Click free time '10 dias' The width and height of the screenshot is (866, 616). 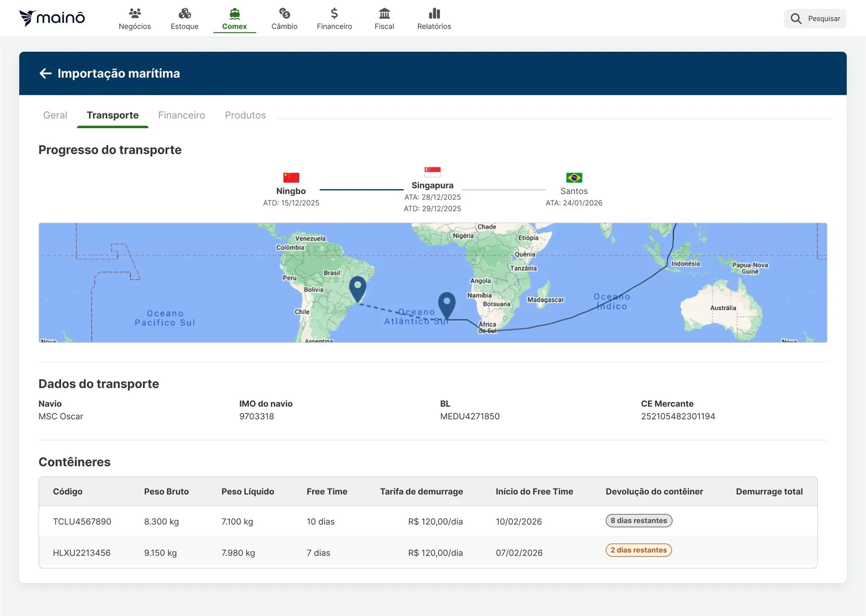[320, 522]
